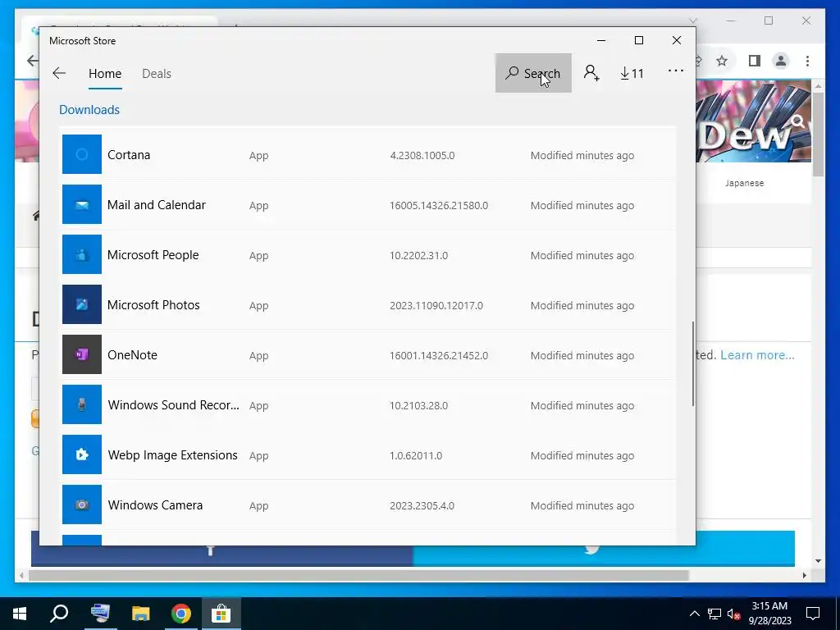Show hidden system tray icons
Screen dimensions: 840x630
tap(694, 614)
